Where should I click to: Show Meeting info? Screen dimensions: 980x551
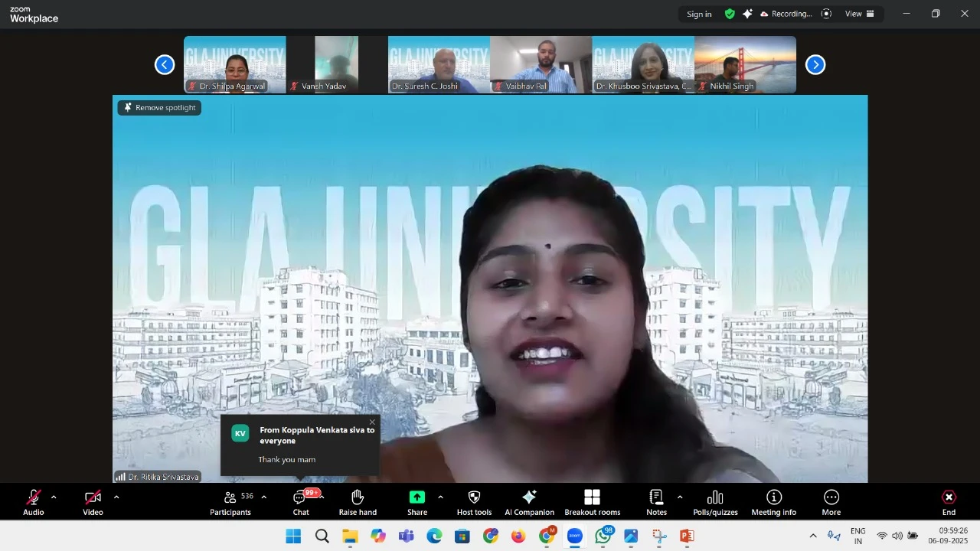(773, 503)
